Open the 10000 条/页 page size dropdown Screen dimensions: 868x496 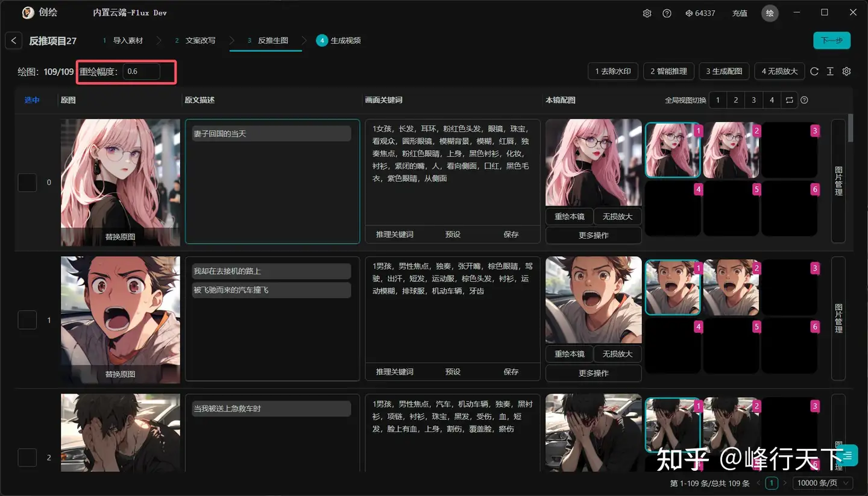[x=823, y=483]
